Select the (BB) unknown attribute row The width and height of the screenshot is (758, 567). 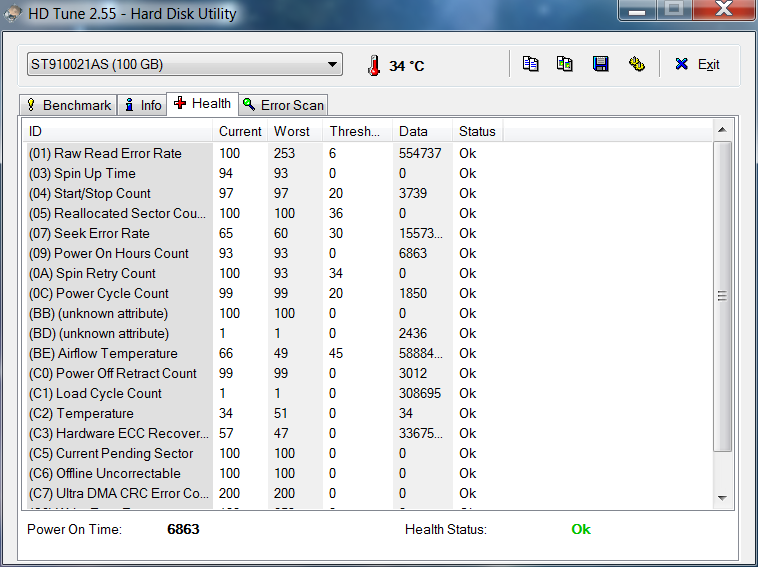click(367, 314)
